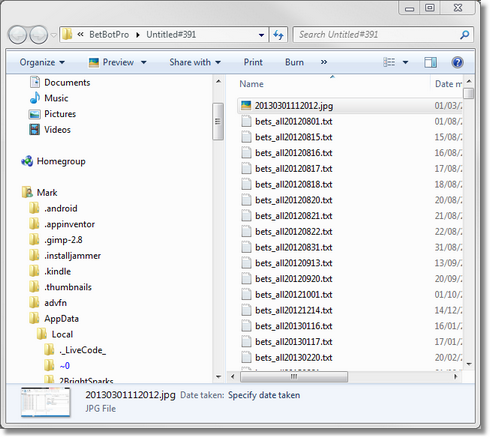Click the search magnifier icon

464,35
